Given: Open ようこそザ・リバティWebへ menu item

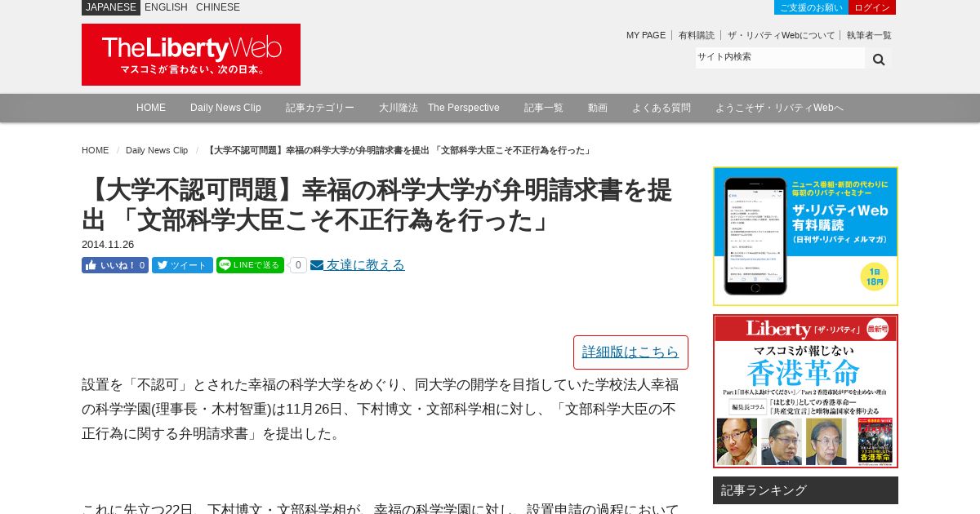Looking at the screenshot, I should click(779, 108).
